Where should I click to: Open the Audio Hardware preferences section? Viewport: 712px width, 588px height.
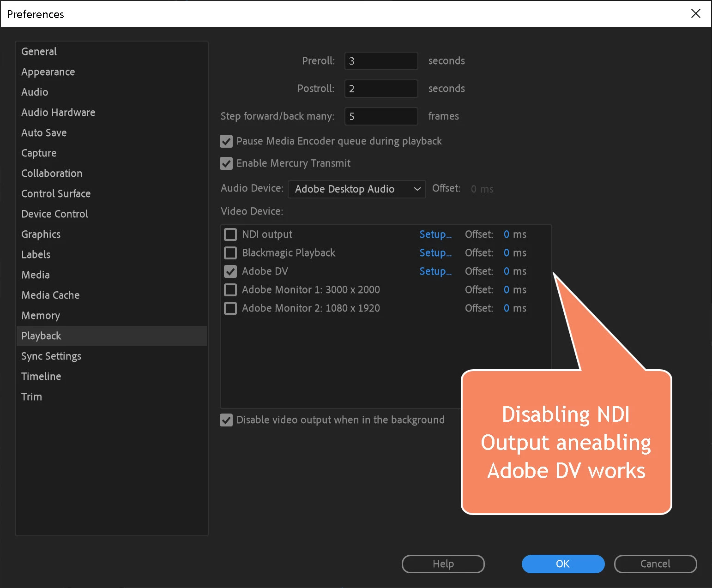coord(111,113)
